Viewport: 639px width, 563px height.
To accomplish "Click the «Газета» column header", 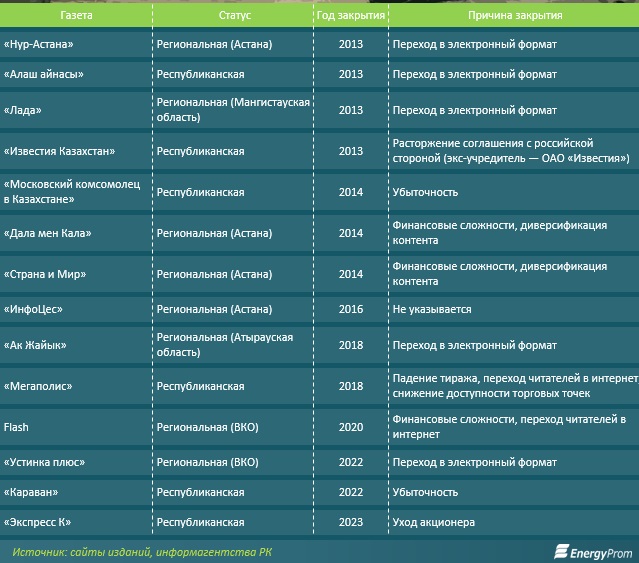I will coord(76,15).
